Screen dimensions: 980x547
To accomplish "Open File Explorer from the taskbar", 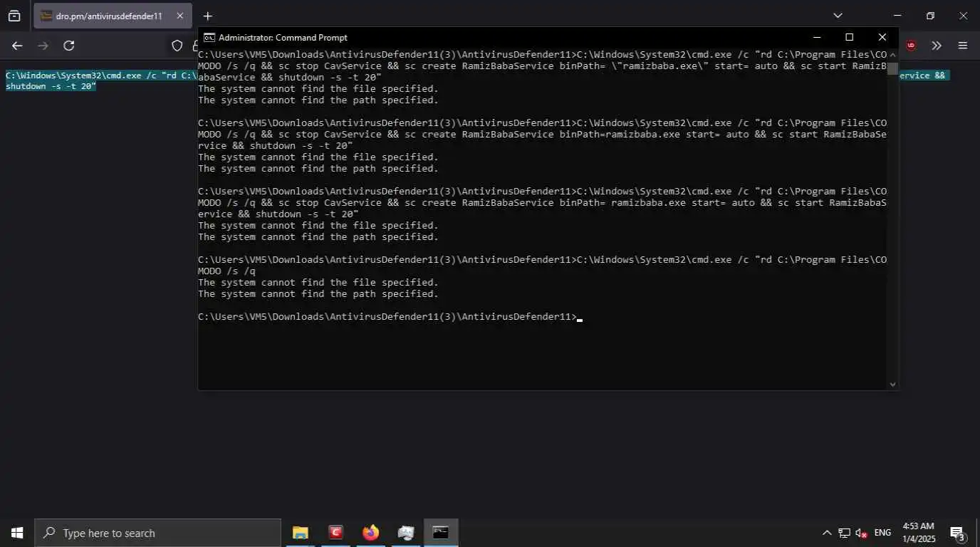I will point(301,533).
